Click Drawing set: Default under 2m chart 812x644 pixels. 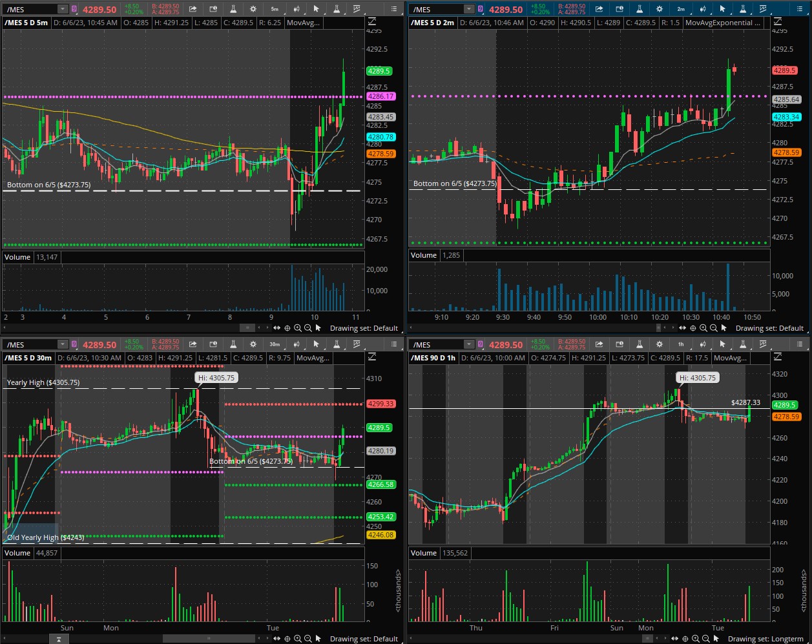770,328
